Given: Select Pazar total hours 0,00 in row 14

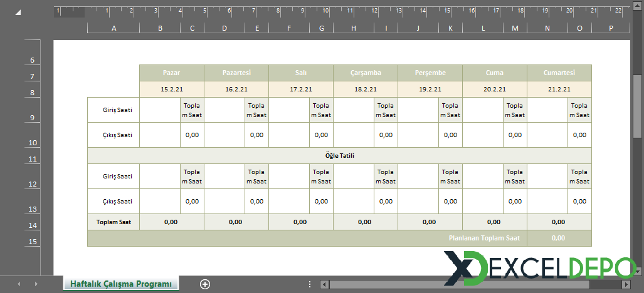Looking at the screenshot, I should click(x=172, y=222).
